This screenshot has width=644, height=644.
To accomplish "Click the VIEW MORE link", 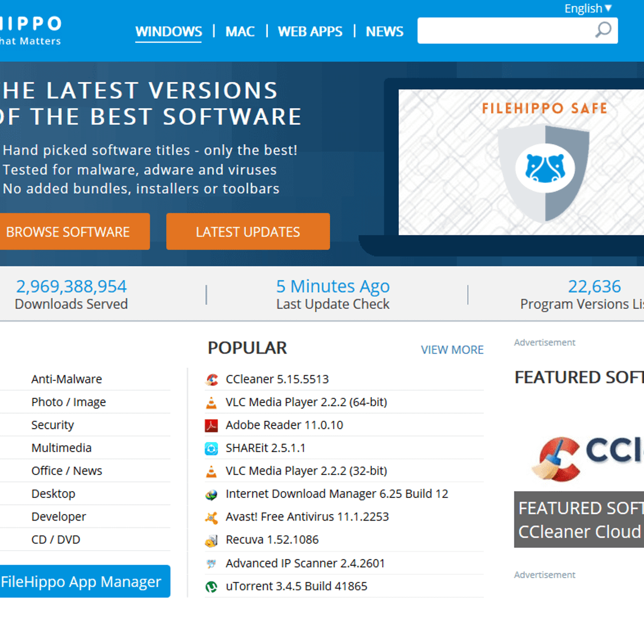I will 452,350.
